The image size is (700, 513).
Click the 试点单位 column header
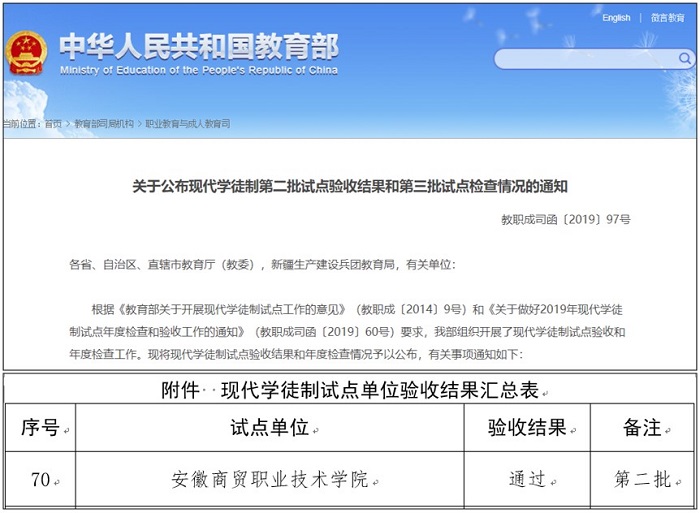(x=270, y=427)
